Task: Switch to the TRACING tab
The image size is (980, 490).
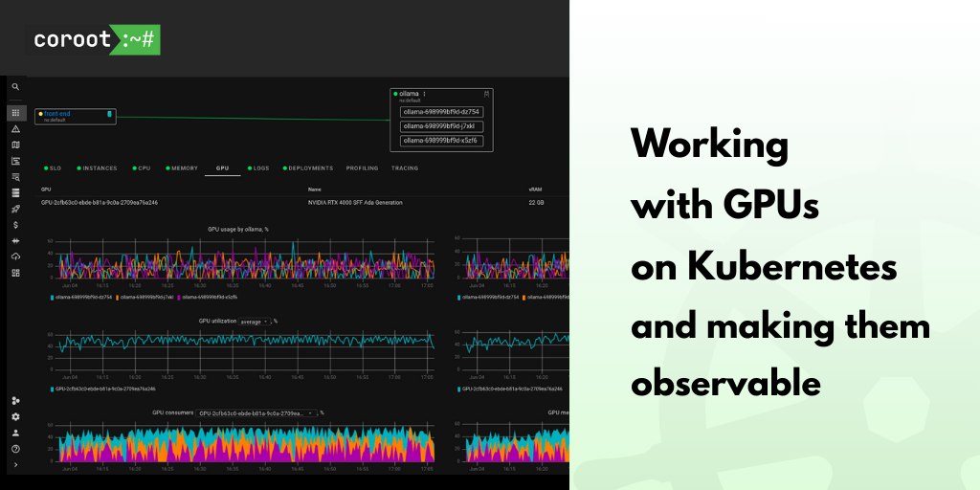Action: [x=405, y=168]
